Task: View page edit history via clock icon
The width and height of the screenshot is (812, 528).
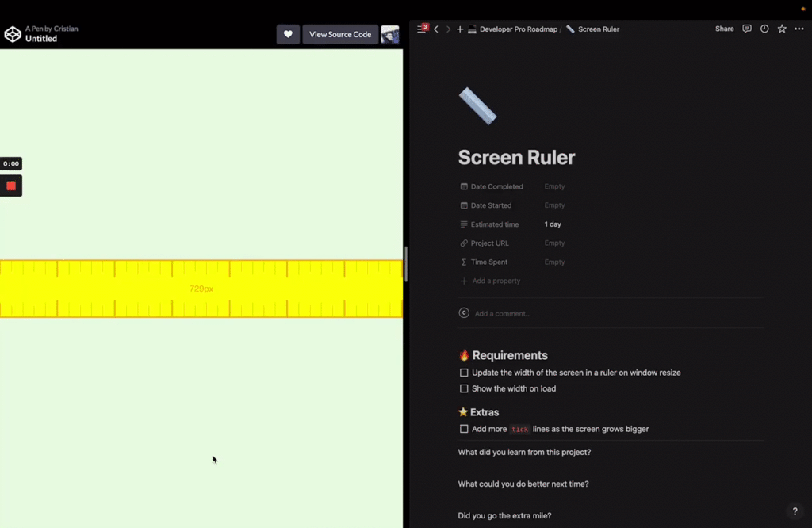Action: click(764, 29)
